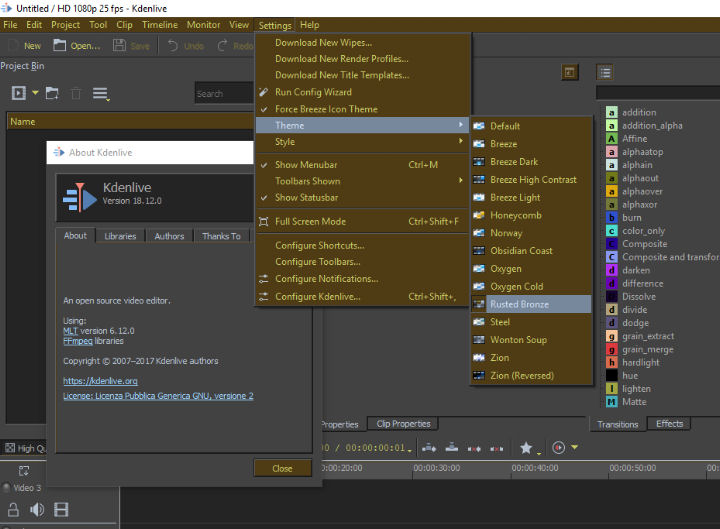Click the Create Folder icon in Project Bin
Image resolution: width=720 pixels, height=529 pixels.
(x=52, y=93)
